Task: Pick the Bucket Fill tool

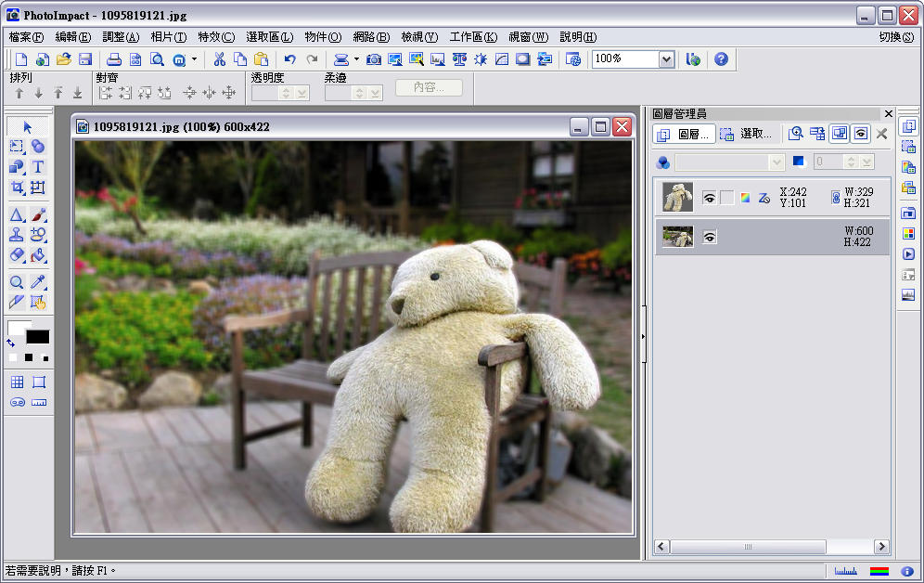Action: click(x=38, y=255)
